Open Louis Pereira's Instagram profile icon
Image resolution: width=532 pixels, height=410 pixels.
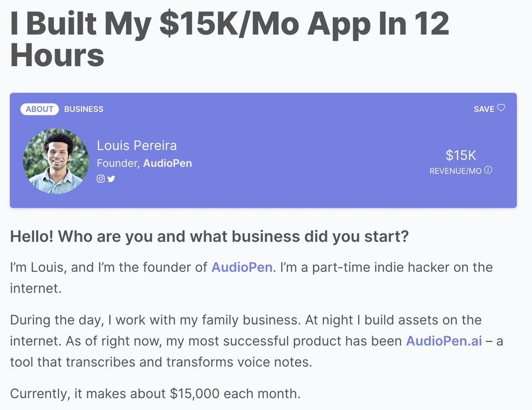[x=100, y=179]
